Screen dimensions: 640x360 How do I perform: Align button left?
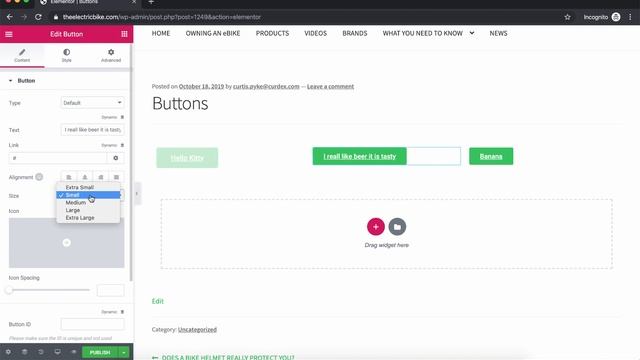point(69,177)
